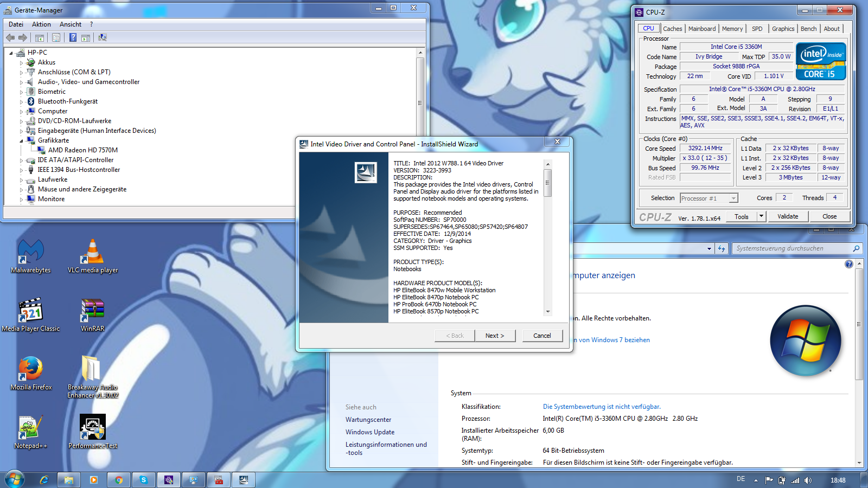Expand the Akkus tree node

pyautogui.click(x=21, y=63)
